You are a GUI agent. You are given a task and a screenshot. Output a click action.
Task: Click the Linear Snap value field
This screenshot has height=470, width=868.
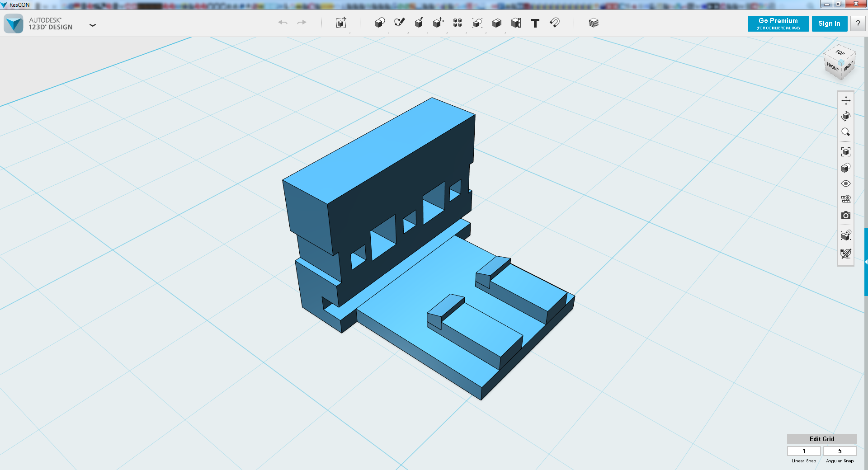point(804,451)
